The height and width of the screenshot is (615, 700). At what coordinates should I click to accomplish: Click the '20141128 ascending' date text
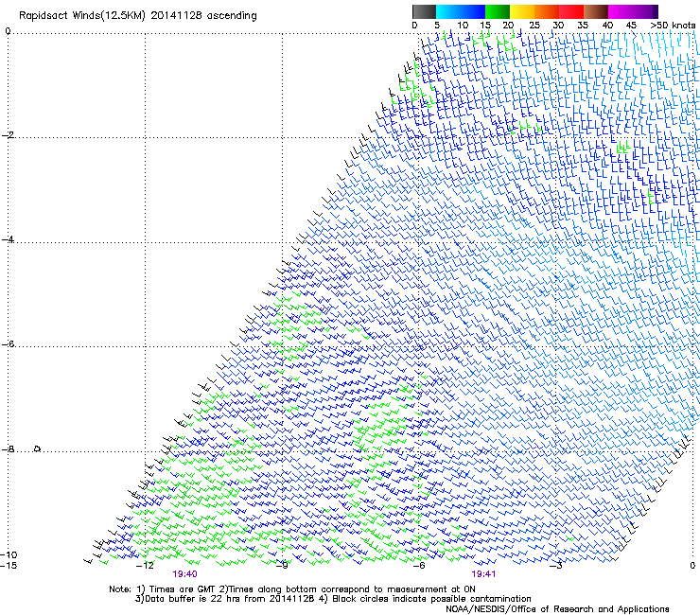tap(203, 16)
